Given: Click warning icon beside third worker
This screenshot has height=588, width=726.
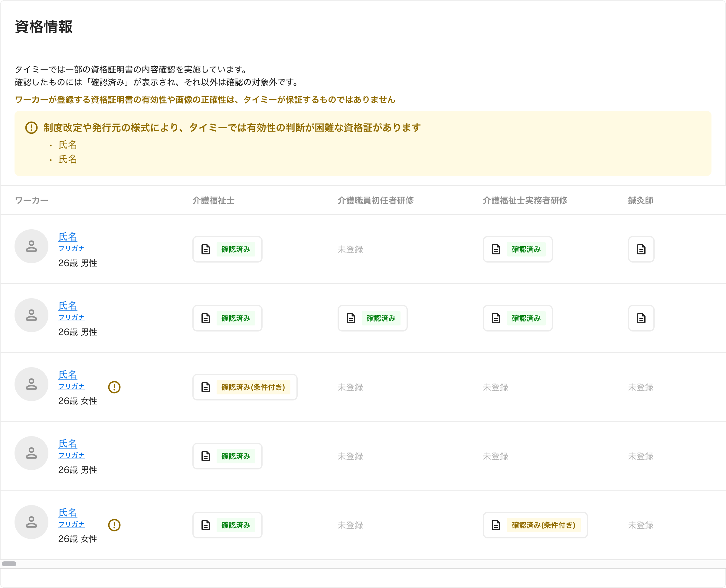Looking at the screenshot, I should [115, 387].
